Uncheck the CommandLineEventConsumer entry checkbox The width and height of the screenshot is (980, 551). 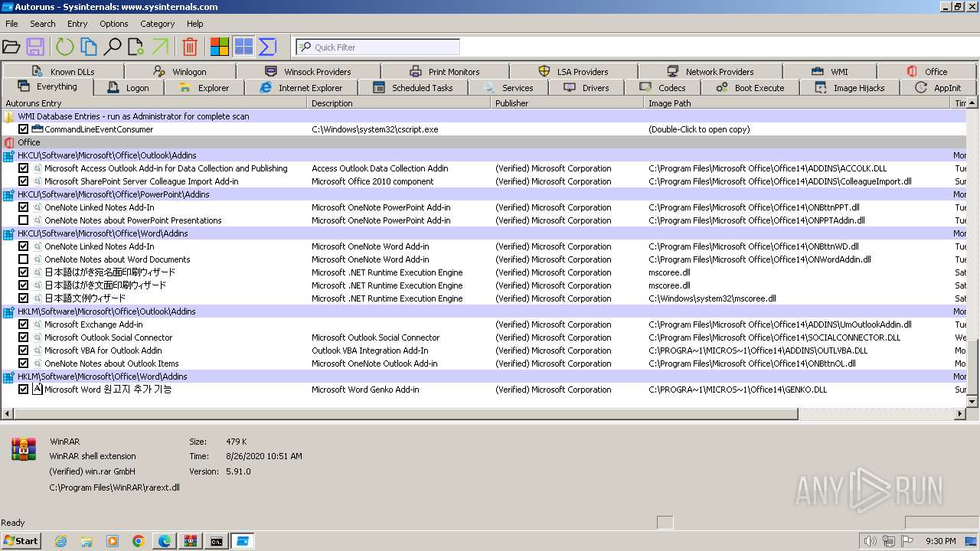click(24, 129)
